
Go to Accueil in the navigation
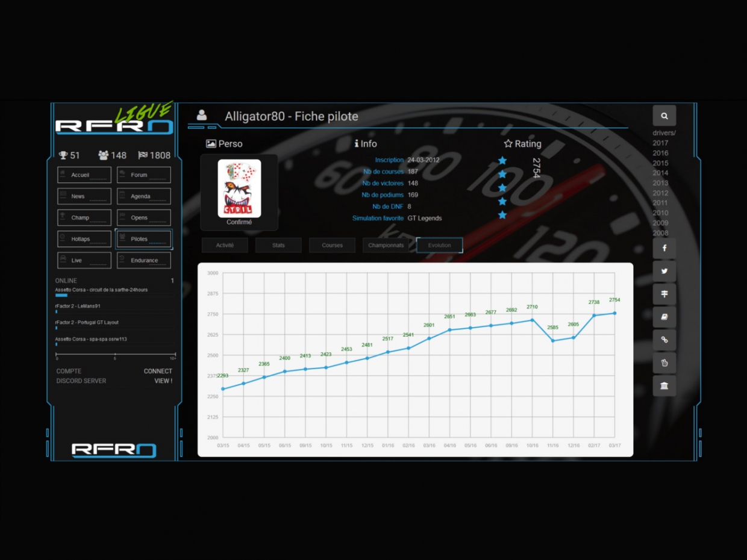pyautogui.click(x=84, y=175)
